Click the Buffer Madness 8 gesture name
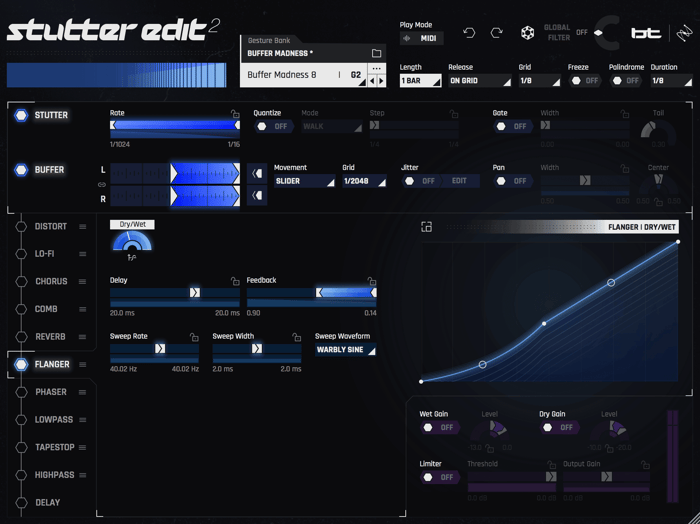 pos(282,75)
